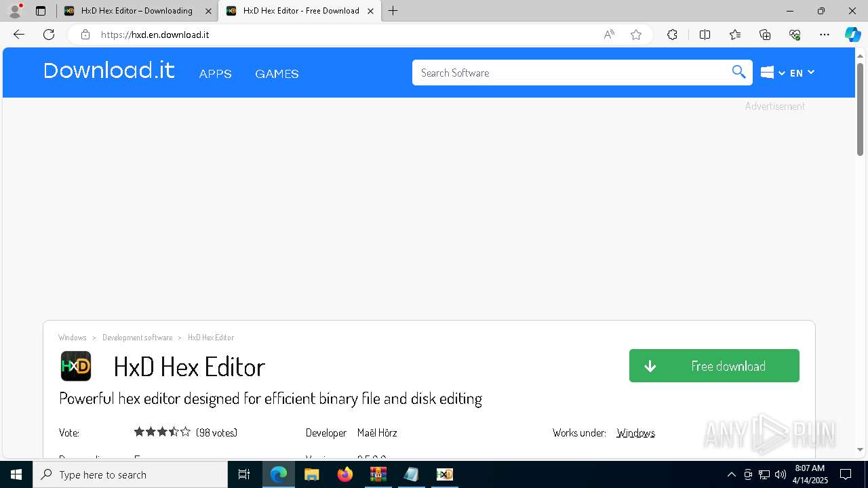This screenshot has width=868, height=488.
Task: Open Edge from the taskbar
Action: 279,474
